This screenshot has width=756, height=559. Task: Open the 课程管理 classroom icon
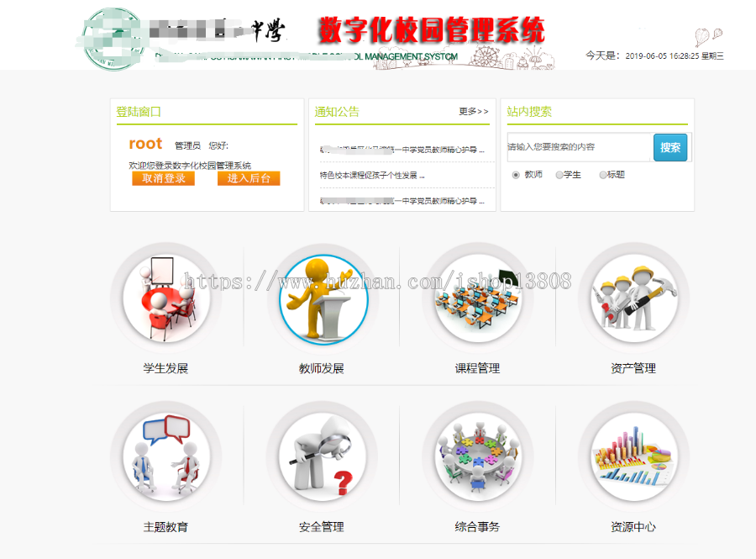coord(478,298)
